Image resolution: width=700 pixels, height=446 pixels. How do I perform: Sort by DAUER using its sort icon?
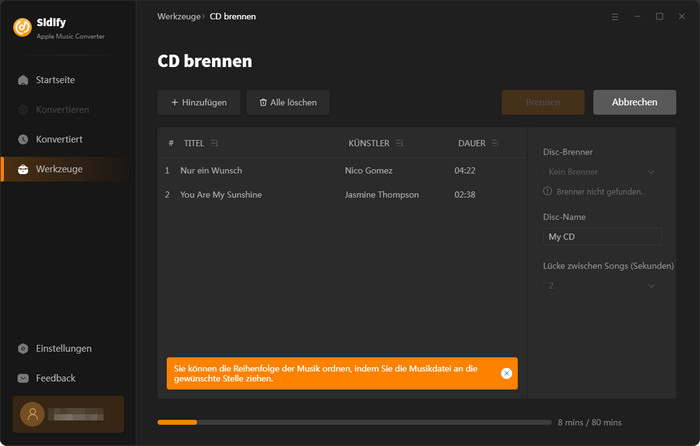[495, 143]
